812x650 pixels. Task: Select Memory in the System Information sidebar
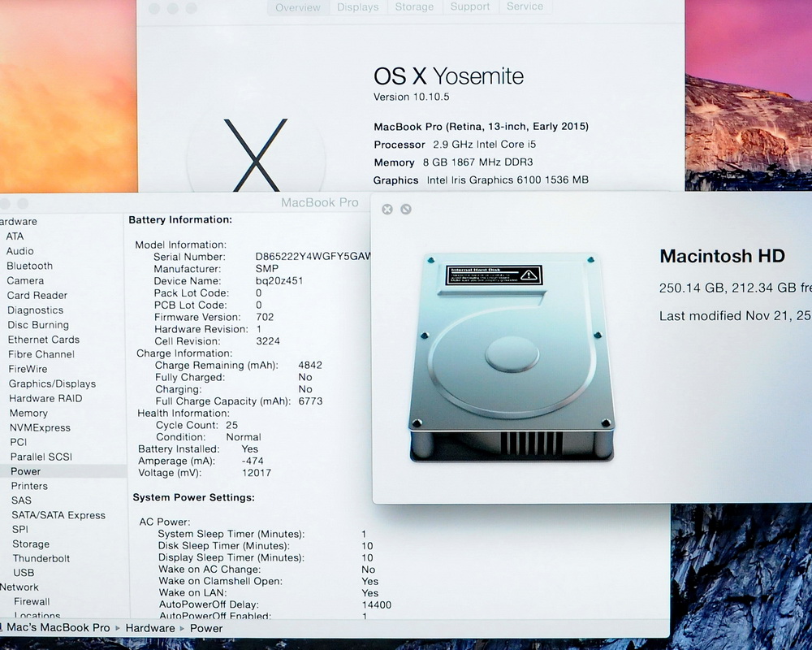28,413
